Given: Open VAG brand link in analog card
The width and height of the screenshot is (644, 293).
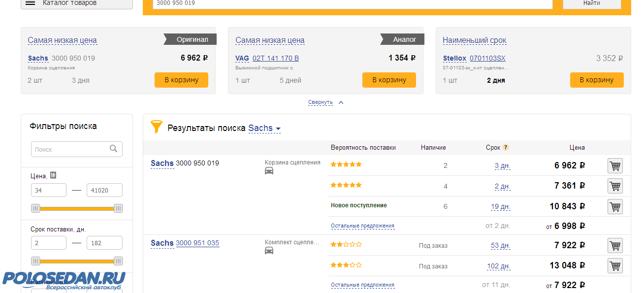Looking at the screenshot, I should tap(242, 58).
